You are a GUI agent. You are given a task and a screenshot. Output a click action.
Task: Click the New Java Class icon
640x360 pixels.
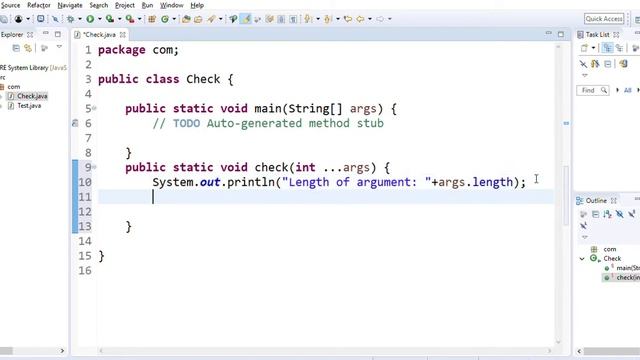(x=165, y=19)
